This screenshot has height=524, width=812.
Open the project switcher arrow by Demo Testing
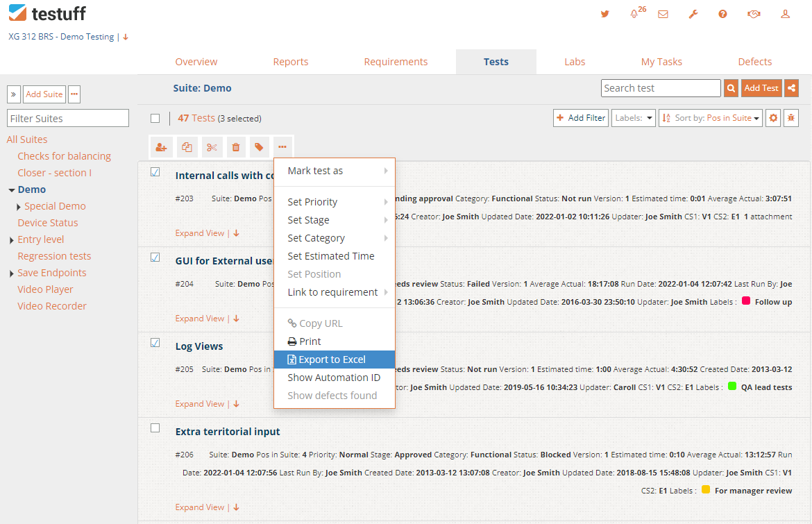coord(126,37)
